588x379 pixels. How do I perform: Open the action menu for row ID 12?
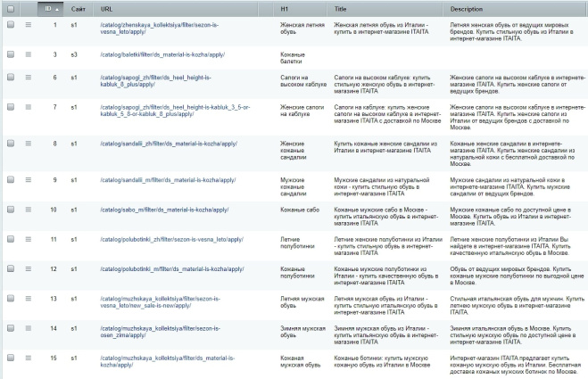(x=28, y=268)
